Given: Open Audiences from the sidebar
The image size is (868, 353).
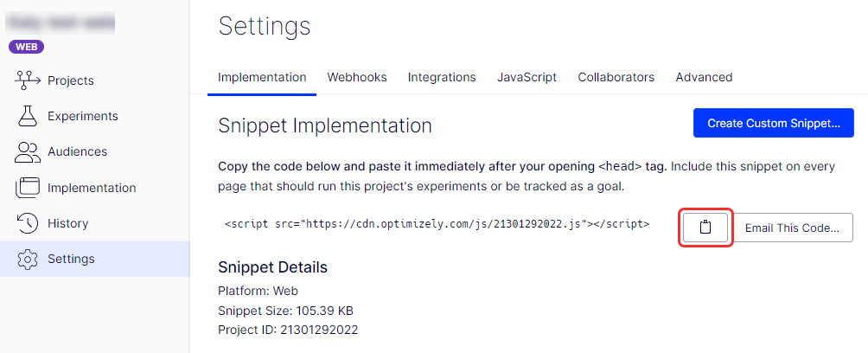Looking at the screenshot, I should click(78, 151).
